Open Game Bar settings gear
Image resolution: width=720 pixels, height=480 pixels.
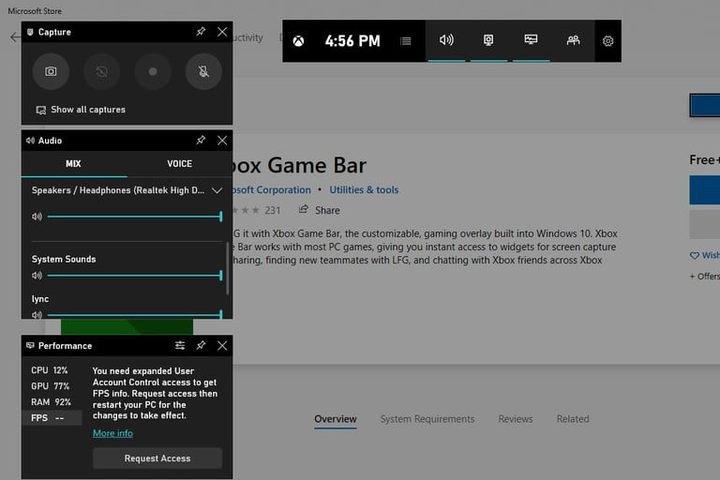608,41
